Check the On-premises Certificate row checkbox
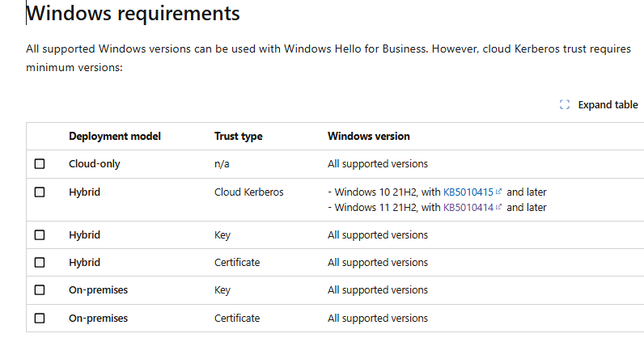Screen dimensions: 644x342 click(40, 319)
